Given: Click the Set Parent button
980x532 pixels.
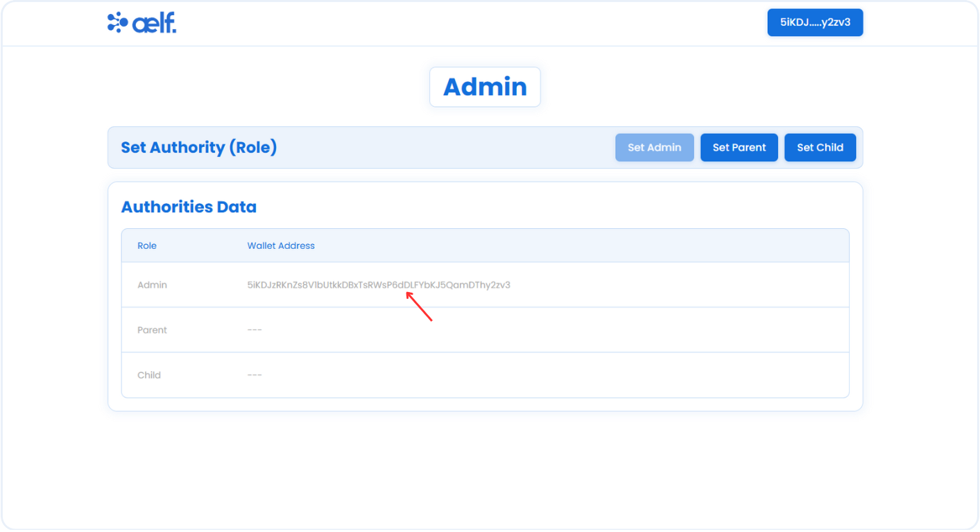Looking at the screenshot, I should click(x=739, y=147).
